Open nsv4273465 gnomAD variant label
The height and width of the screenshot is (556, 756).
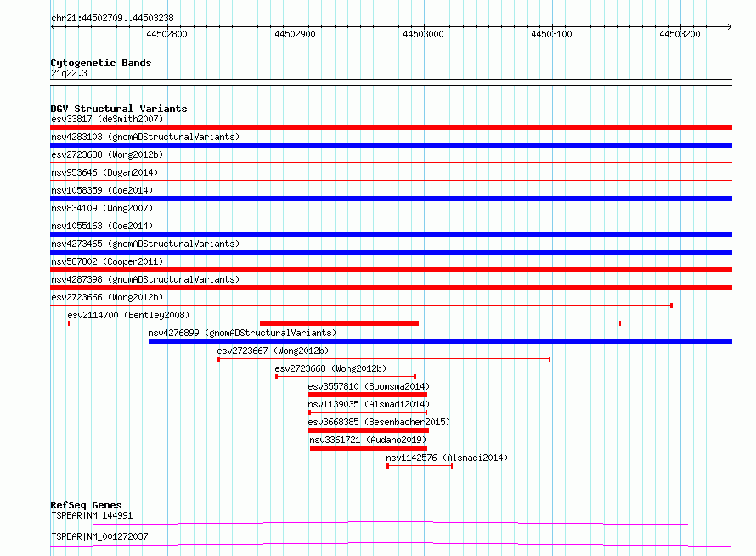pos(145,244)
